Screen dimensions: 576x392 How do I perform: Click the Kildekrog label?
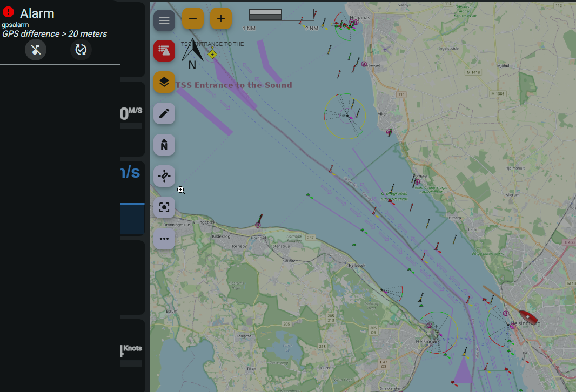(x=221, y=236)
